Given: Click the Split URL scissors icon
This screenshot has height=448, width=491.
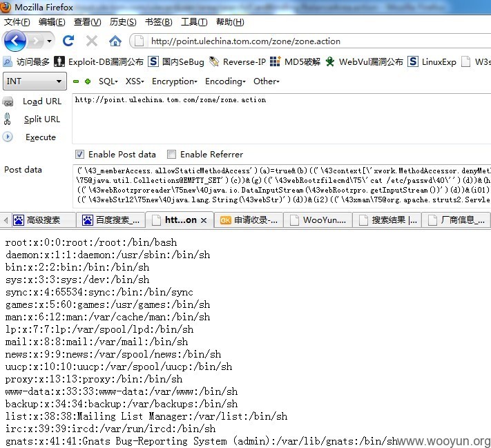Looking at the screenshot, I should pos(7,119).
